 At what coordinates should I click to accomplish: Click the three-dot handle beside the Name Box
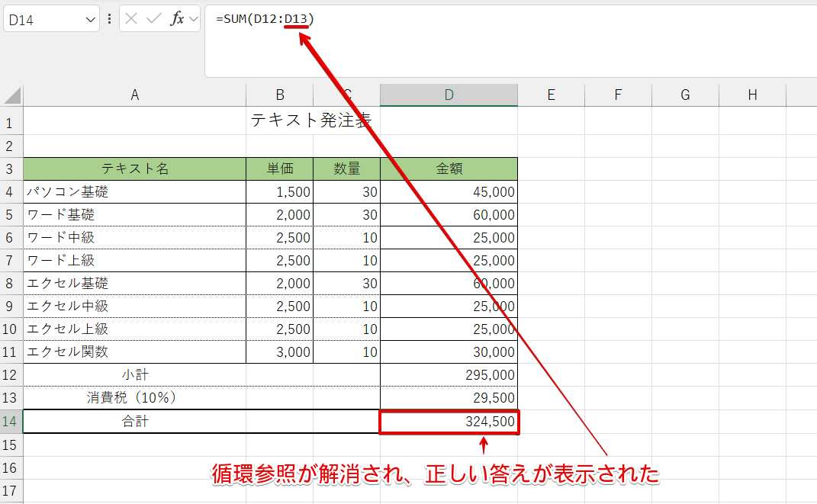pyautogui.click(x=109, y=19)
